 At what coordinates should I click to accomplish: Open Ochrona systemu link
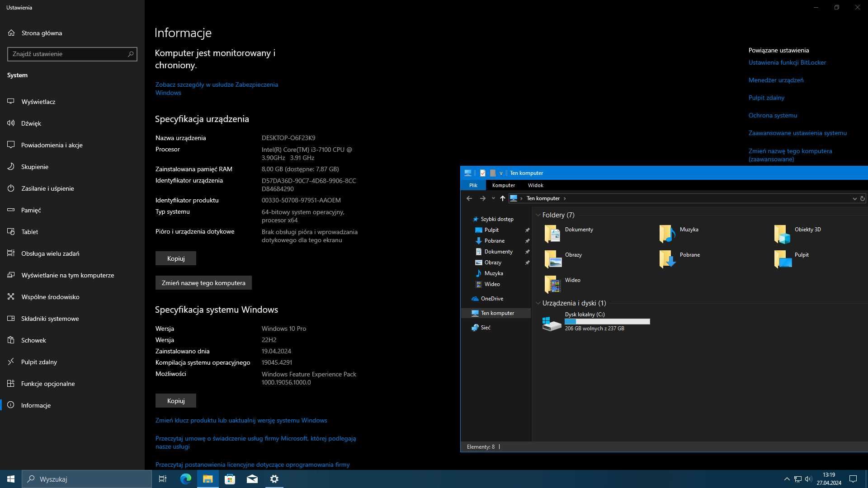tap(773, 115)
